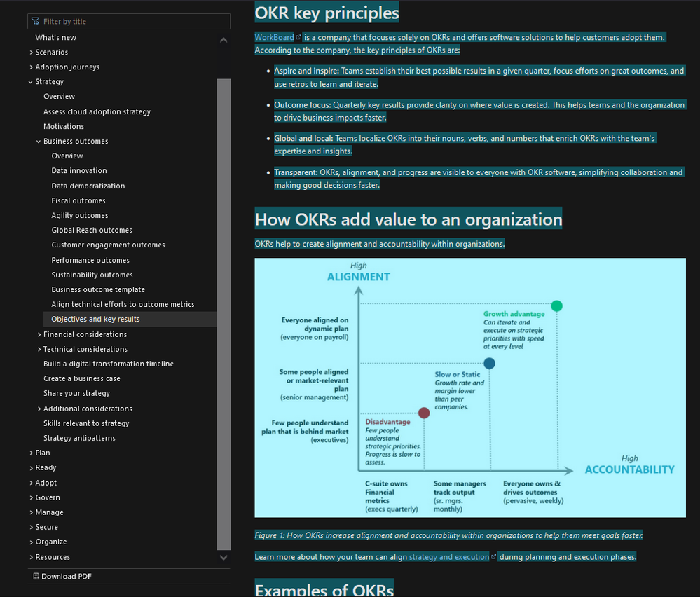Click the scroll-up arrow above the sidebar scrollbar

click(223, 39)
